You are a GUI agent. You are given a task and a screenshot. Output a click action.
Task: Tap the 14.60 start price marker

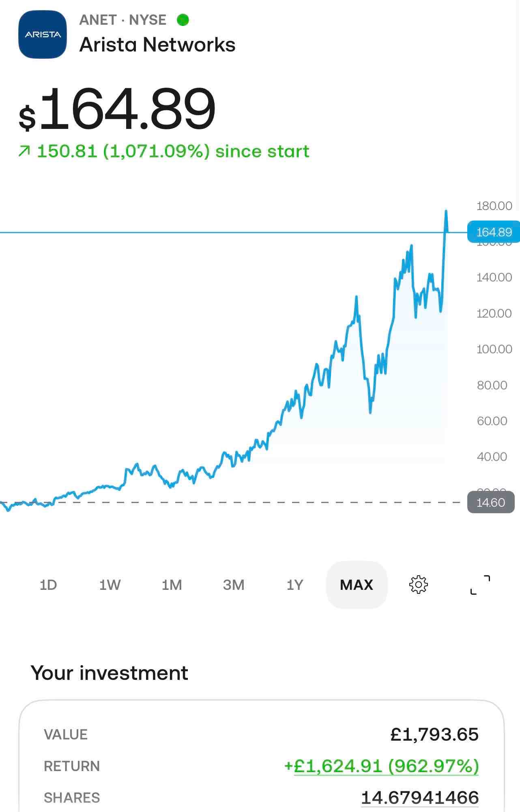pos(491,502)
